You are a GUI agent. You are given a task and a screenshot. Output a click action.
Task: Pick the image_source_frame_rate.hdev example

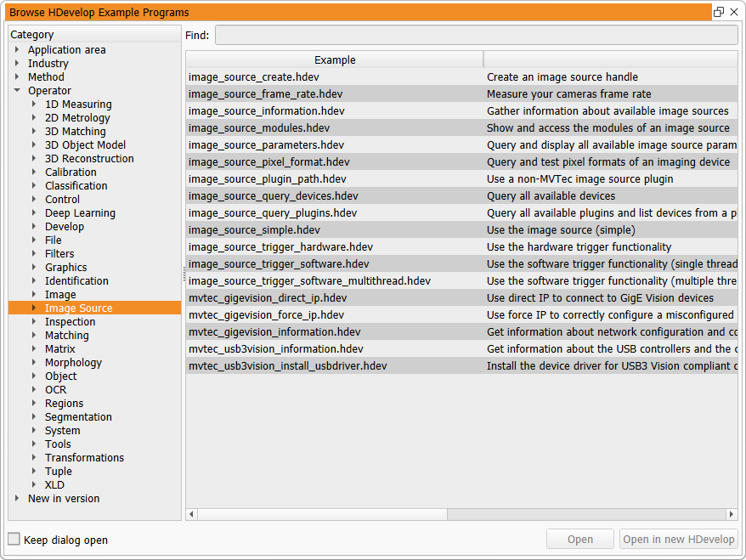tap(265, 94)
